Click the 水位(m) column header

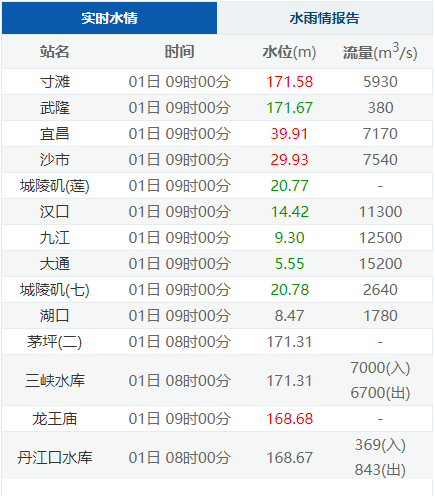289,52
